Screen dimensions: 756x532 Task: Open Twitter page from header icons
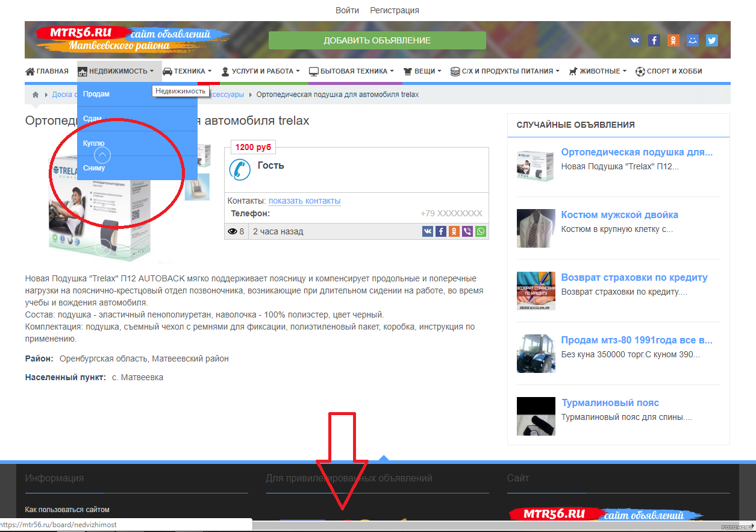click(x=712, y=40)
